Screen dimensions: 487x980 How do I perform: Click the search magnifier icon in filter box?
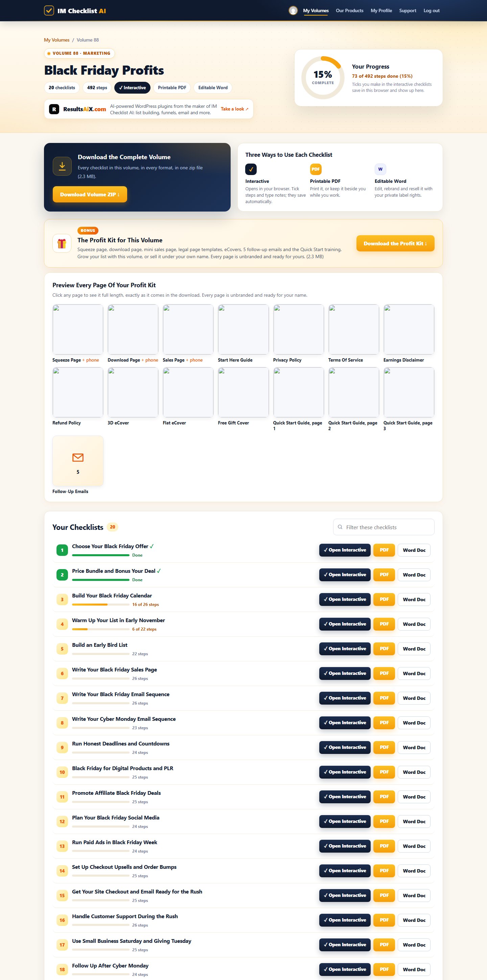[340, 527]
